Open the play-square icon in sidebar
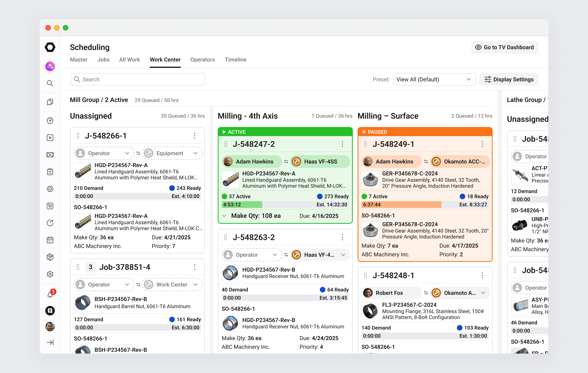 pos(50,138)
